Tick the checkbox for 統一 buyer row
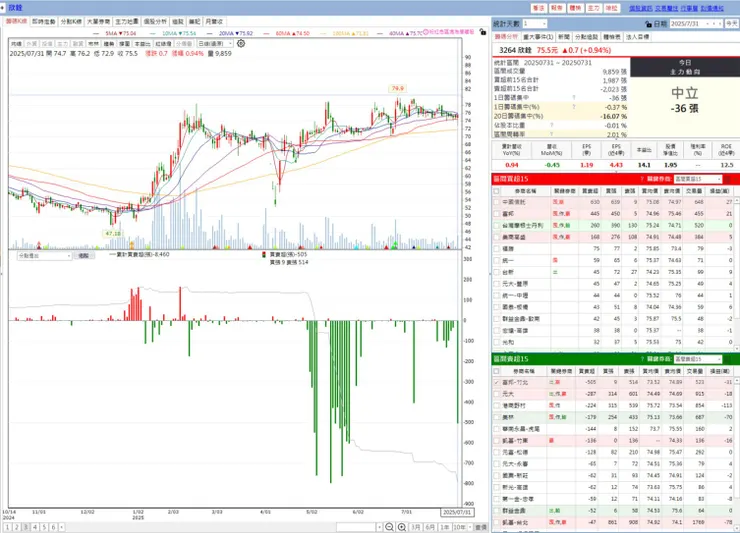Viewport: 740px width, 533px height. (496, 261)
